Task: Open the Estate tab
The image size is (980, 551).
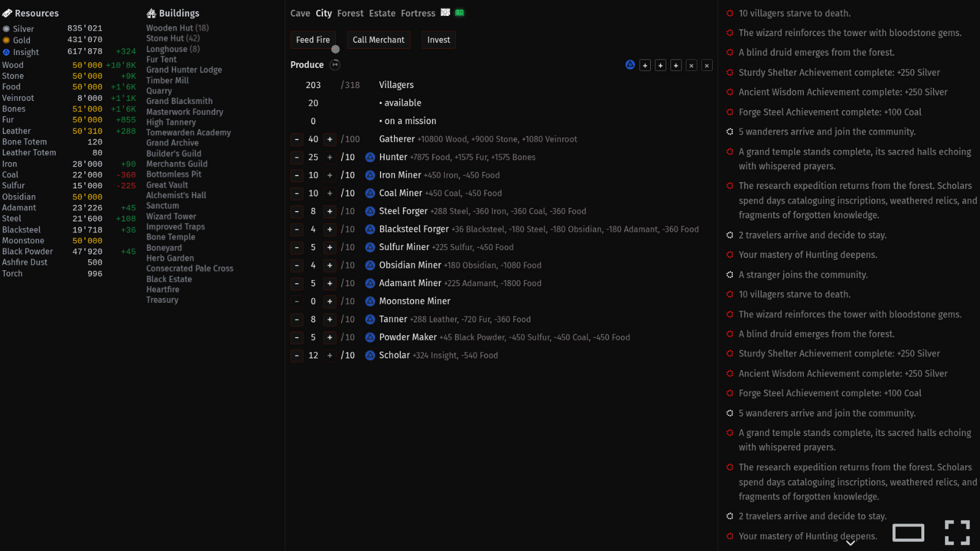Action: click(x=382, y=13)
